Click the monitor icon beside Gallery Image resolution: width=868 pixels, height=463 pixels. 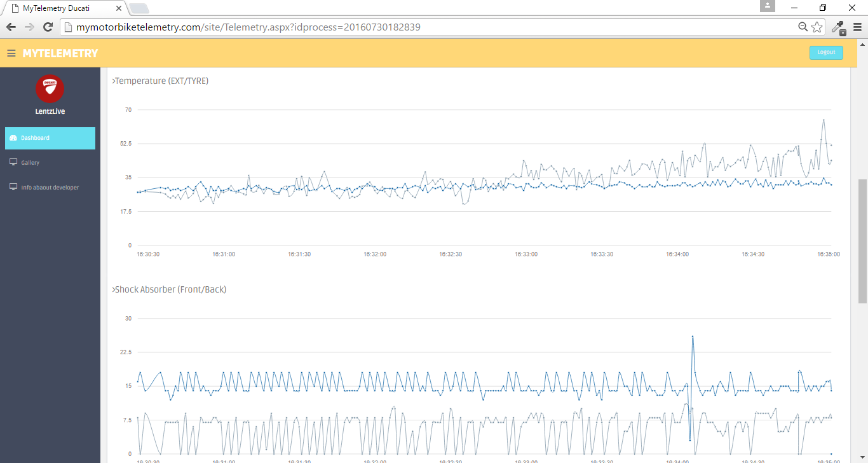coord(13,163)
